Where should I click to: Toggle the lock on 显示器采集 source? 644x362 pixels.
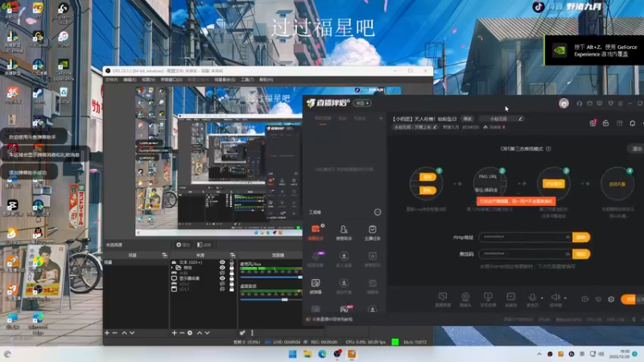(x=232, y=278)
